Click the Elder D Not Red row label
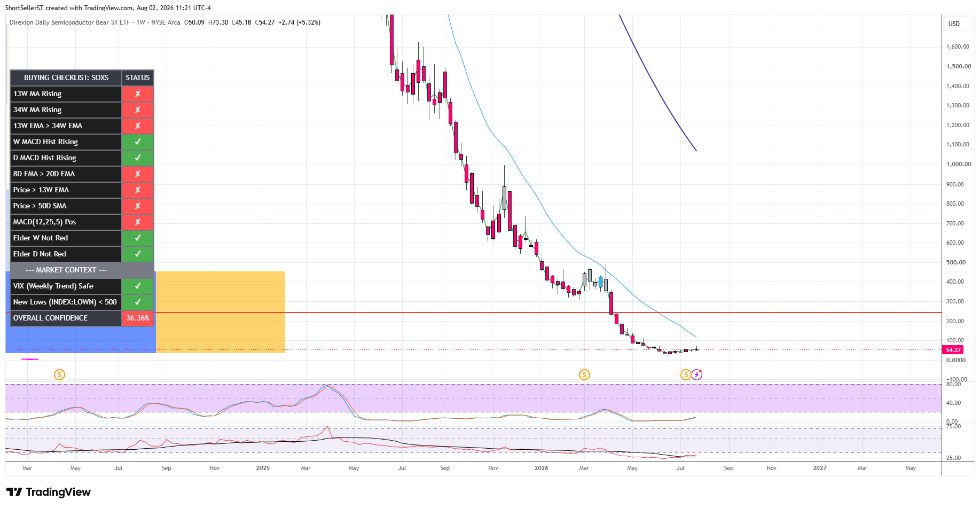Image resolution: width=980 pixels, height=508 pixels. 40,254
